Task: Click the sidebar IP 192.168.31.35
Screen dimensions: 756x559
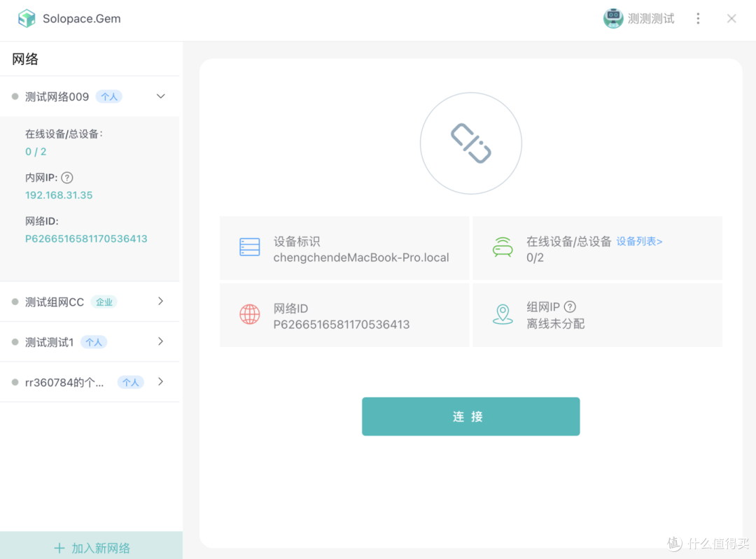Action: [x=59, y=195]
